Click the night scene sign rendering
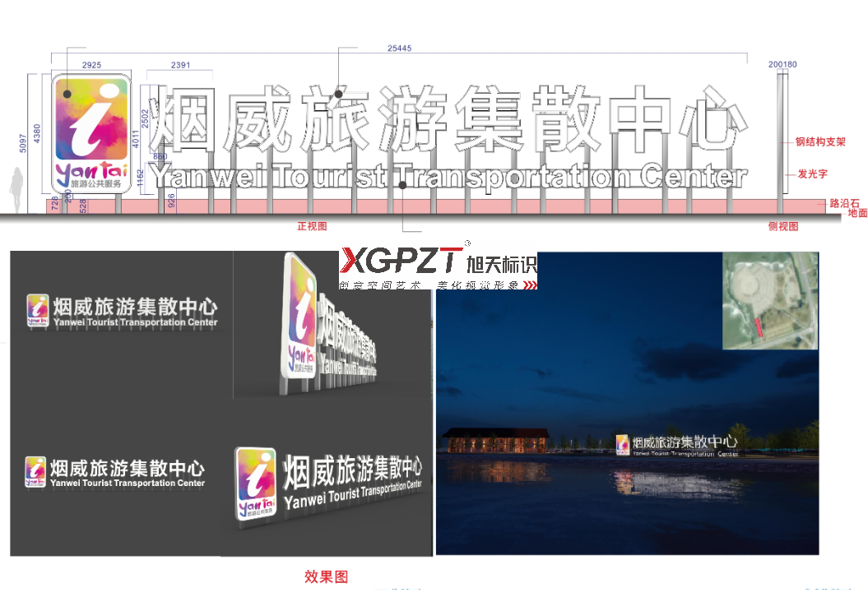The width and height of the screenshot is (868, 597). [x=676, y=445]
